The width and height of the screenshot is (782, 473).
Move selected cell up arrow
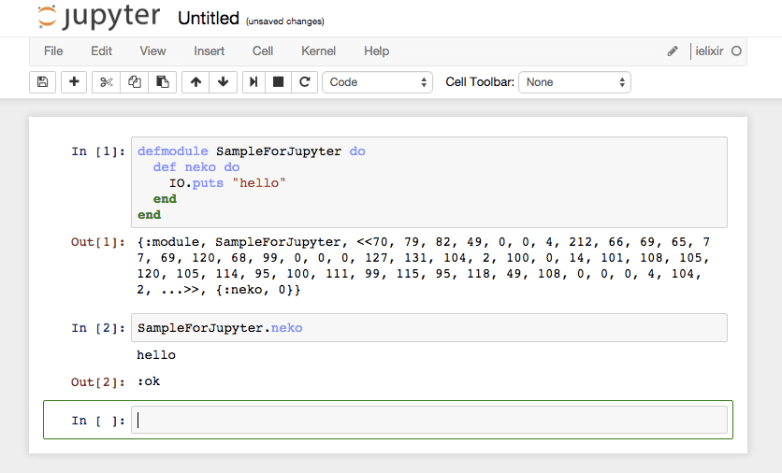tap(196, 82)
